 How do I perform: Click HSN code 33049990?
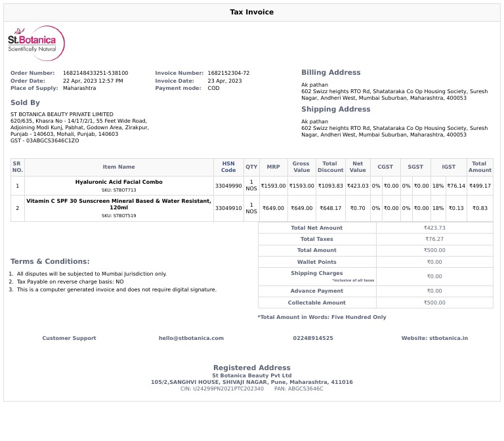(228, 186)
